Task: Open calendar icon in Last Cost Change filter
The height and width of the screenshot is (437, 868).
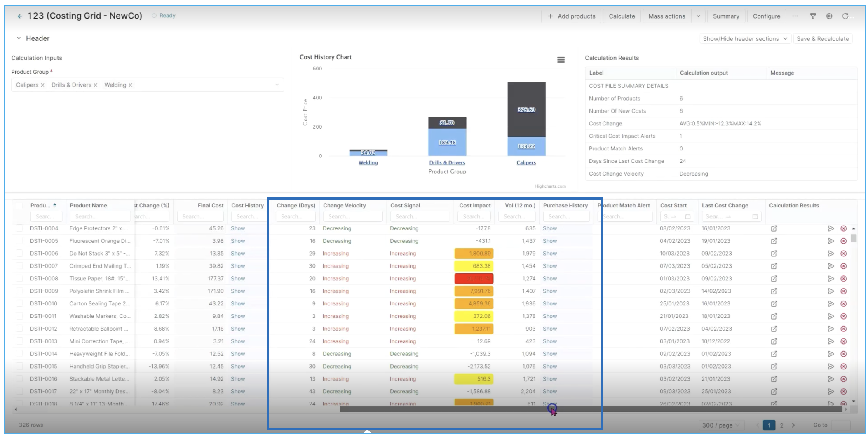Action: [755, 216]
